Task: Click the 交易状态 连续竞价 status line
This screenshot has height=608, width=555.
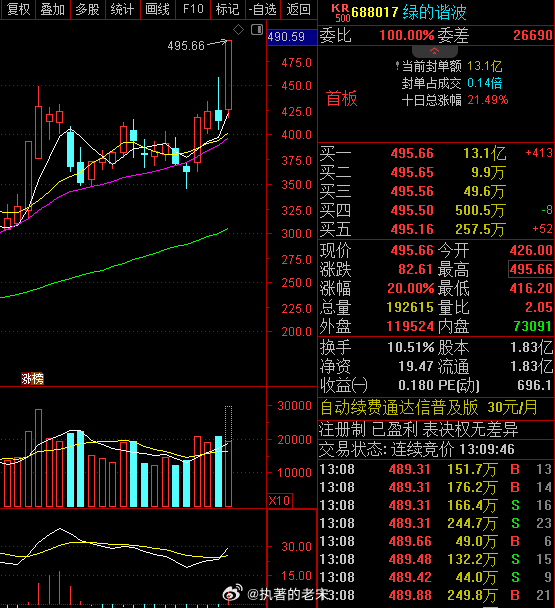Action: [x=417, y=449]
